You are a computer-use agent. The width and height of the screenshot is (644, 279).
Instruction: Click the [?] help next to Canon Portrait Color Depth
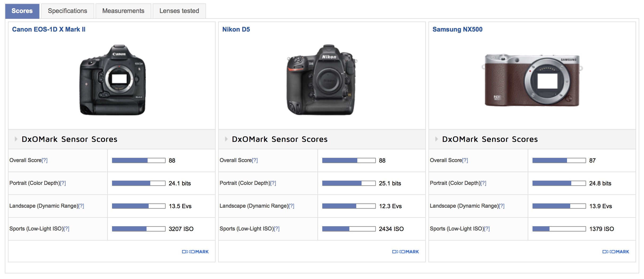(x=63, y=183)
